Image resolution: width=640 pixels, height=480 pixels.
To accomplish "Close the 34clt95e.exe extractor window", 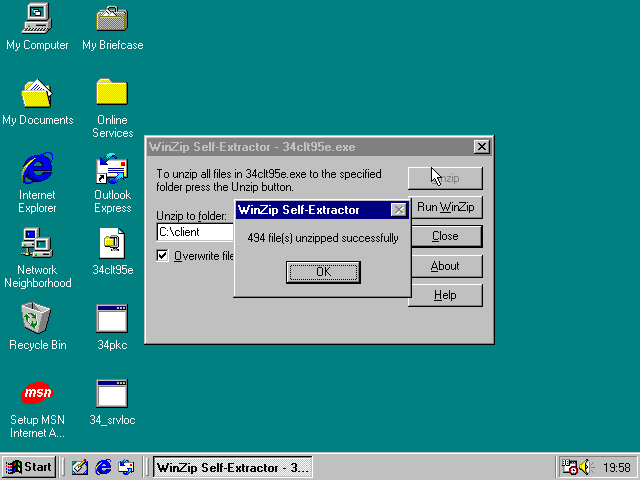I will pos(482,147).
